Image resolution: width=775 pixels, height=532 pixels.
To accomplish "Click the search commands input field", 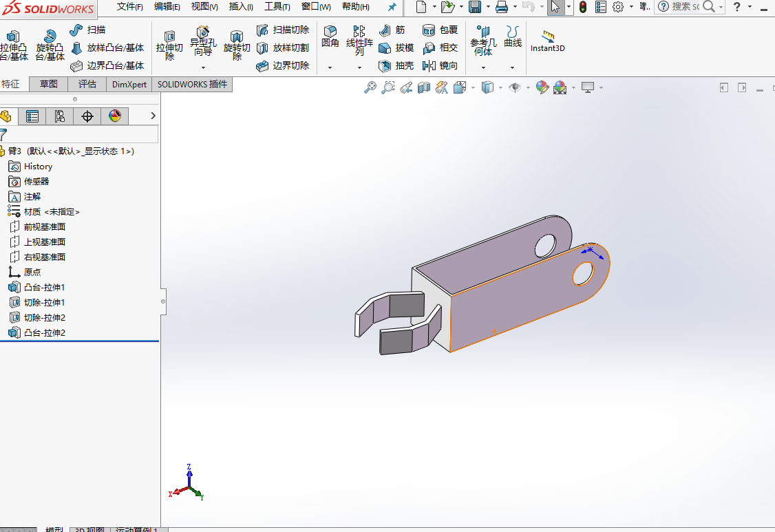I will coord(685,7).
